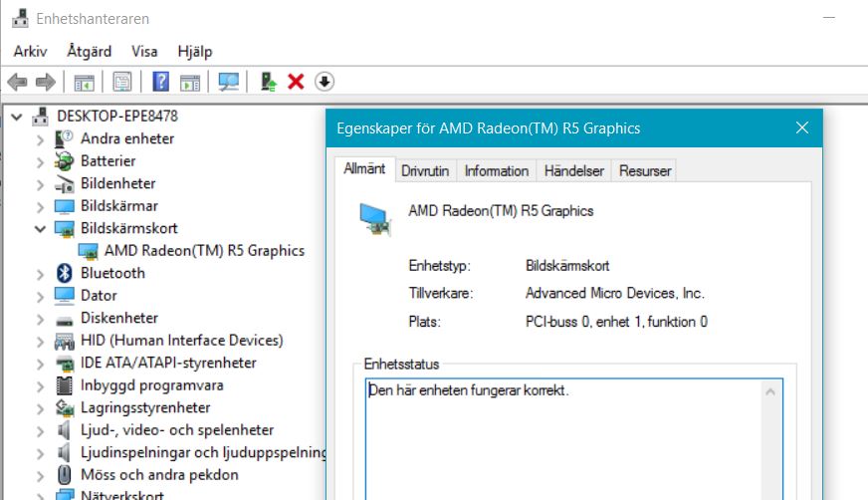Expand the Andra enheter node
The image size is (868, 500).
pyautogui.click(x=40, y=139)
